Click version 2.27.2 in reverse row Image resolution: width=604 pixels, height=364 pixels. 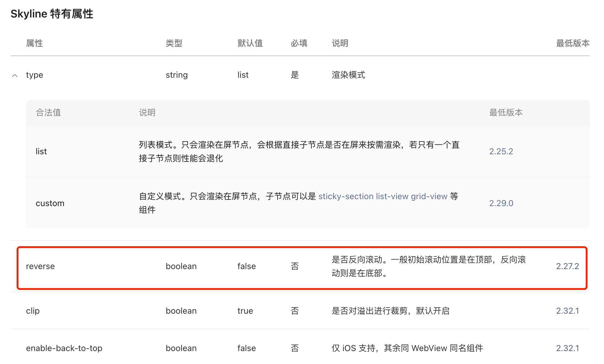(x=567, y=266)
